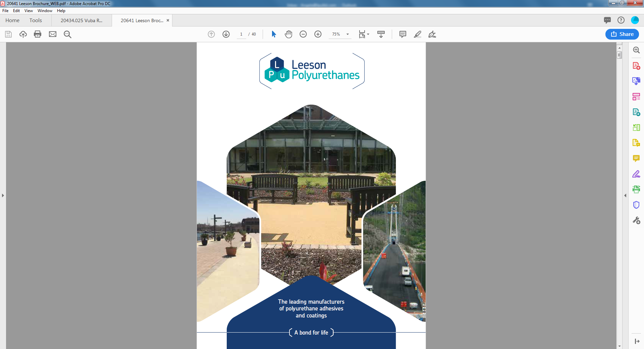The height and width of the screenshot is (349, 644).
Task: Open the find text magnifier icon
Action: point(67,34)
